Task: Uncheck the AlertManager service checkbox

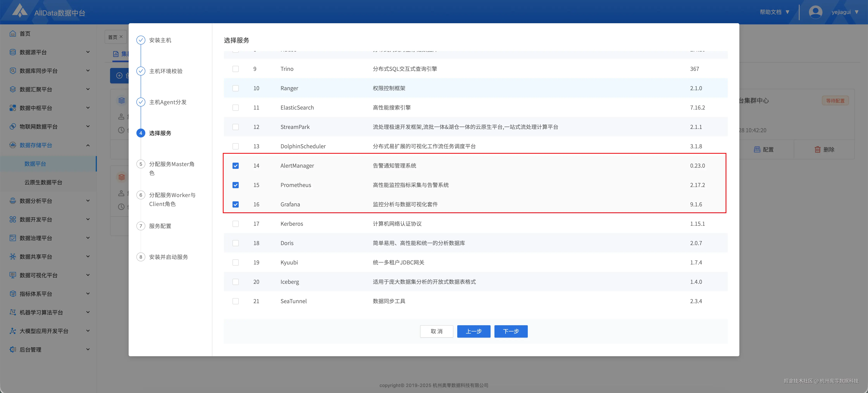Action: 236,166
